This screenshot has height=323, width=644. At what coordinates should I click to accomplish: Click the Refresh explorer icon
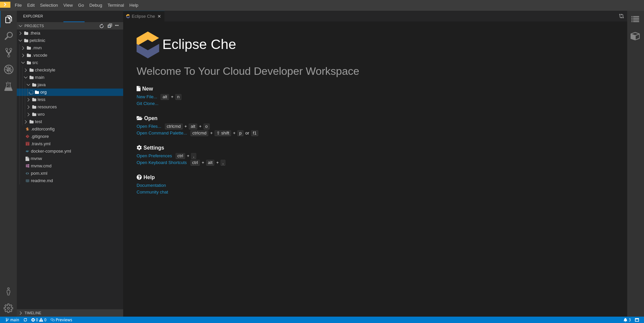pos(102,26)
